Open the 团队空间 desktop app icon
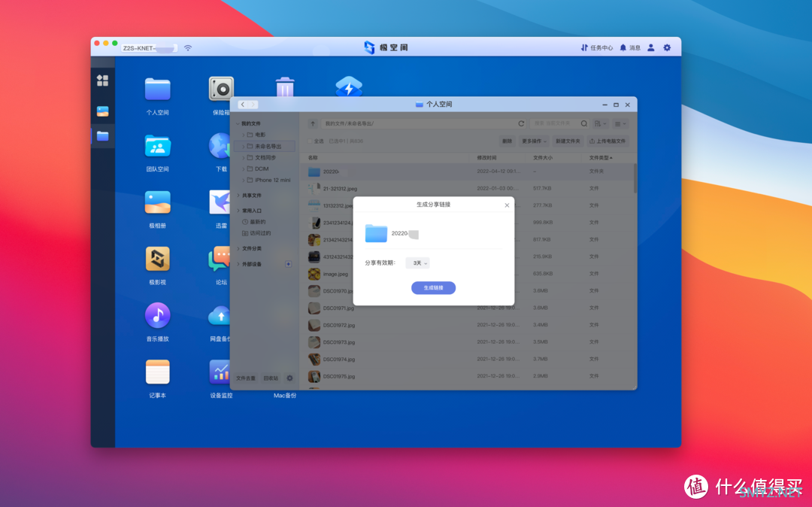This screenshot has height=507, width=812. (x=157, y=146)
